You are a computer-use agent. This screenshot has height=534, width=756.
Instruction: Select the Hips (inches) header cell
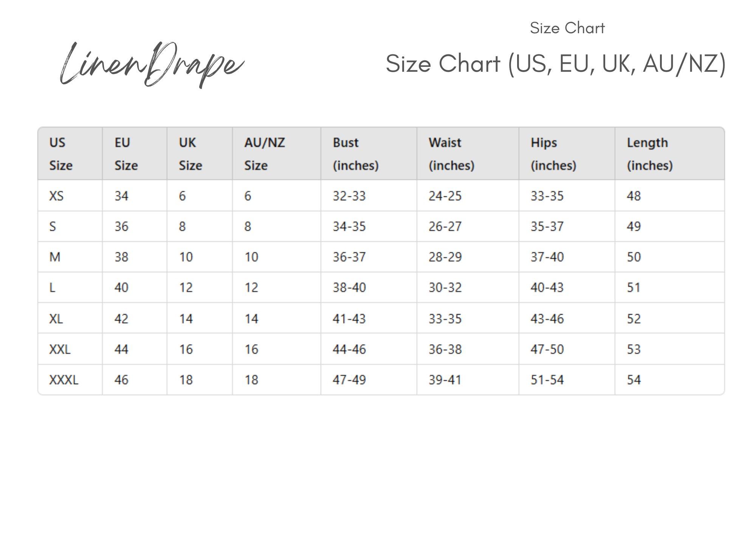tap(567, 154)
